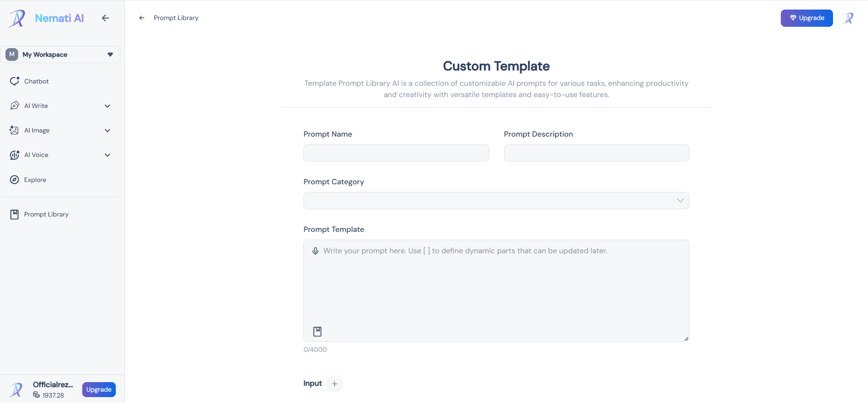Click the save icon inside the prompt textarea

coord(317,331)
